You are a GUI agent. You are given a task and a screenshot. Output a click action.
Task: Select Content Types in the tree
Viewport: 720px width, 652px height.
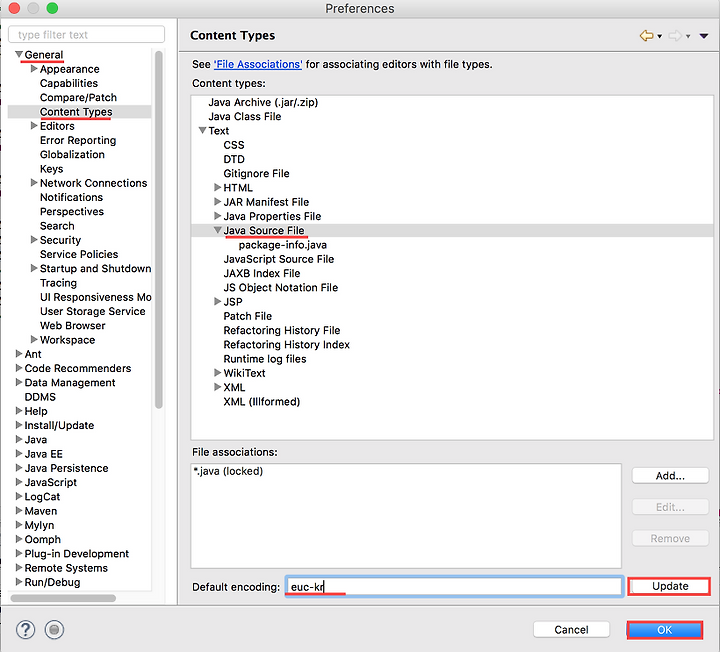tap(76, 112)
